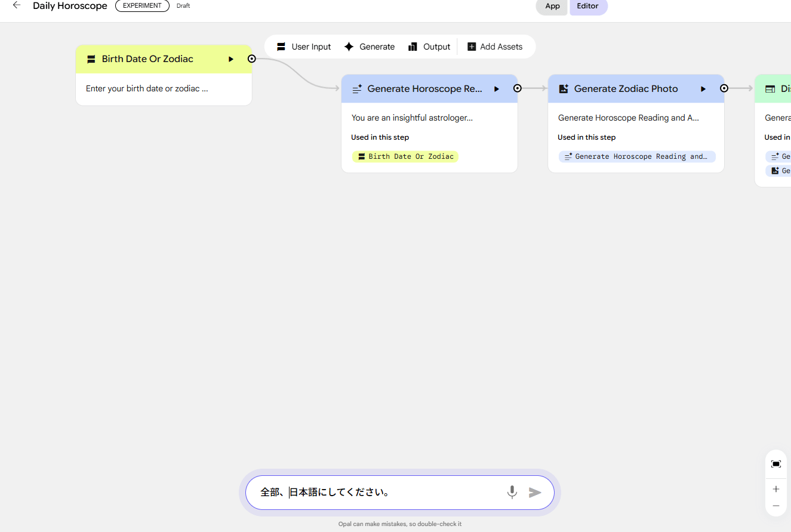Run the Generate Horoscope Reading step
The image size is (791, 532).
point(496,89)
